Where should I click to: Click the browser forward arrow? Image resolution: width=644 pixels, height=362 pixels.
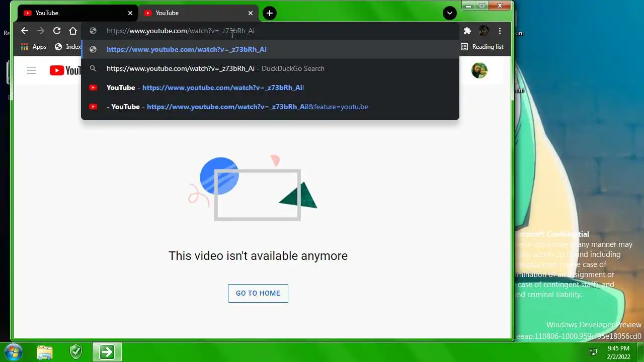pos(41,31)
